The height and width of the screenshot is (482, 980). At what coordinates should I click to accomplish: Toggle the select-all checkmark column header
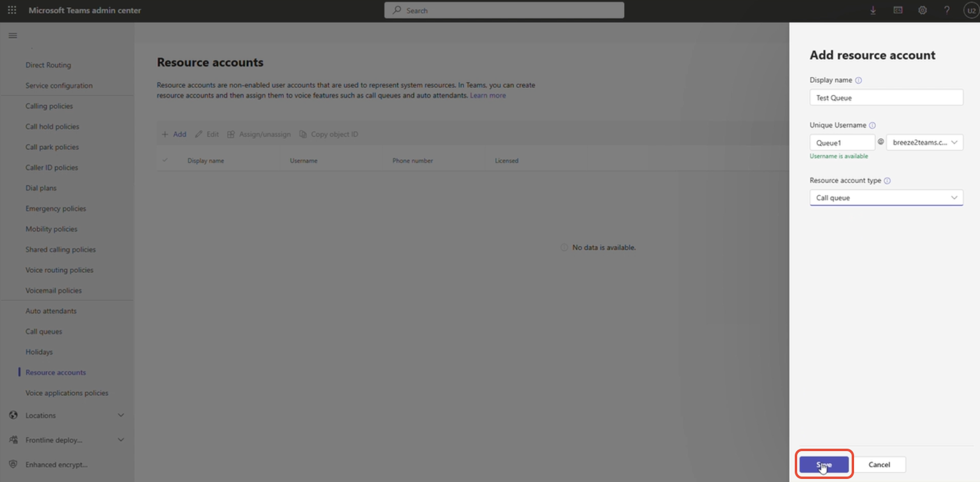pos(165,160)
